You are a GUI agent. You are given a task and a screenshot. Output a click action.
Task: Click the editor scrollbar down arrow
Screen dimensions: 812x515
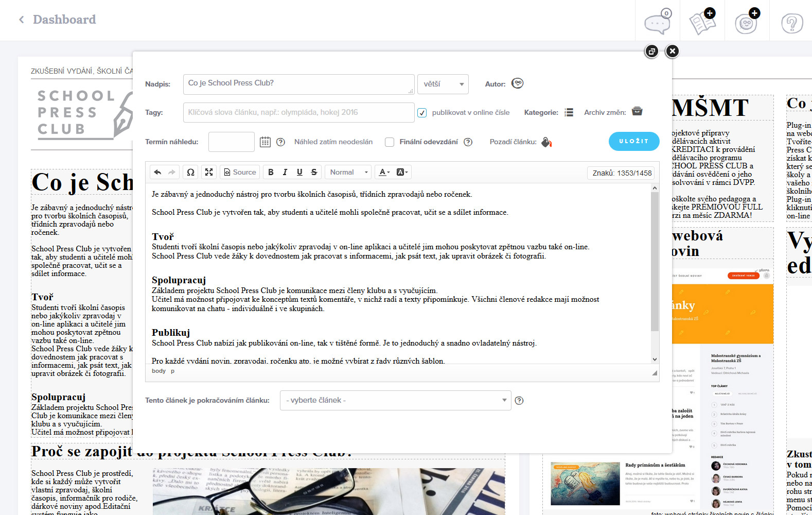click(655, 359)
